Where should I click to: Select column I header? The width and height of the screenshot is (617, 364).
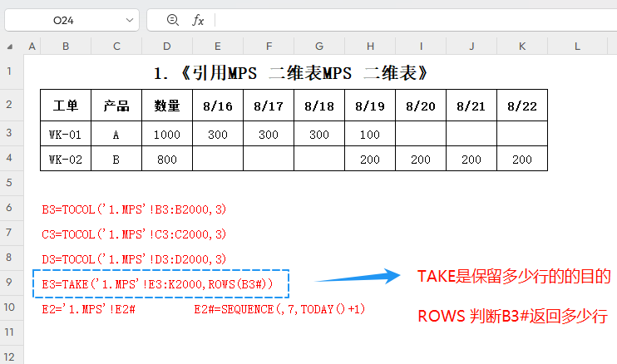pos(421,47)
